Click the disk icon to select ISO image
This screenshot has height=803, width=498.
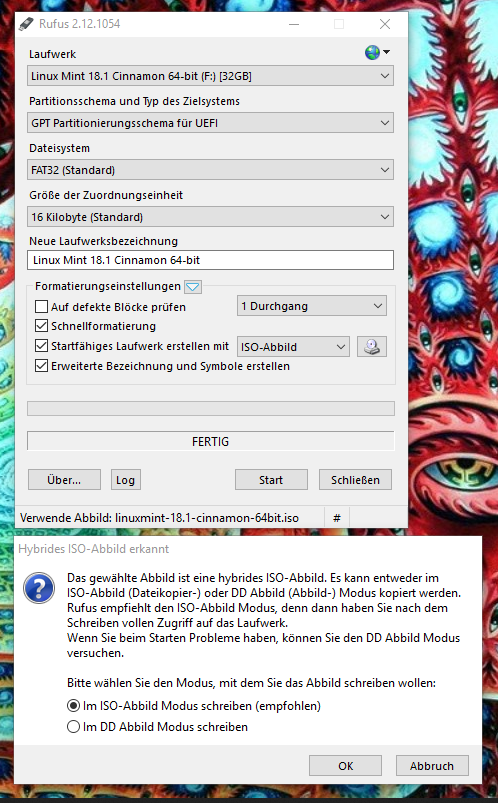pyautogui.click(x=371, y=347)
